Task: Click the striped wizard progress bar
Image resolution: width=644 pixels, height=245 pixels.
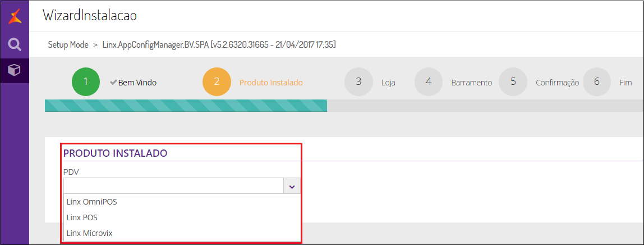Action: 186,106
